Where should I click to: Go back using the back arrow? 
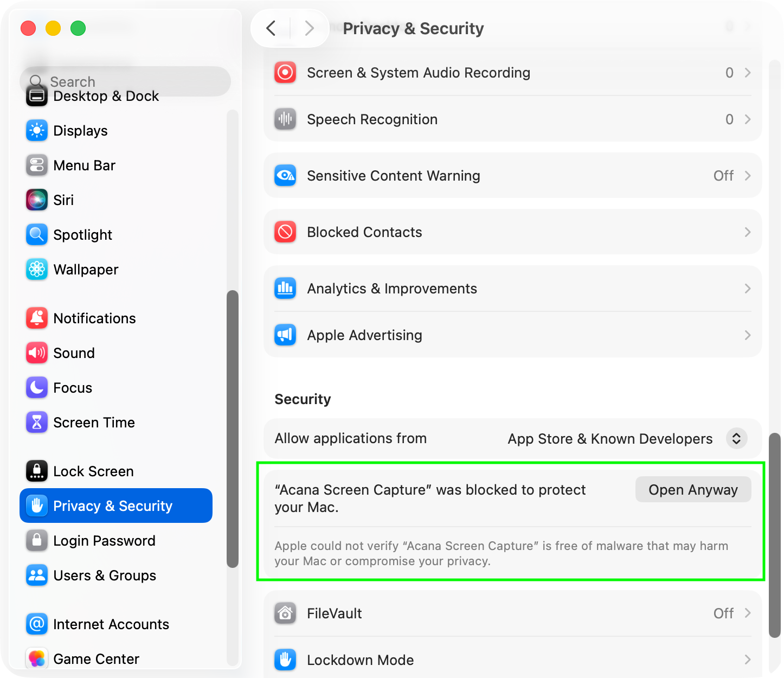[272, 28]
